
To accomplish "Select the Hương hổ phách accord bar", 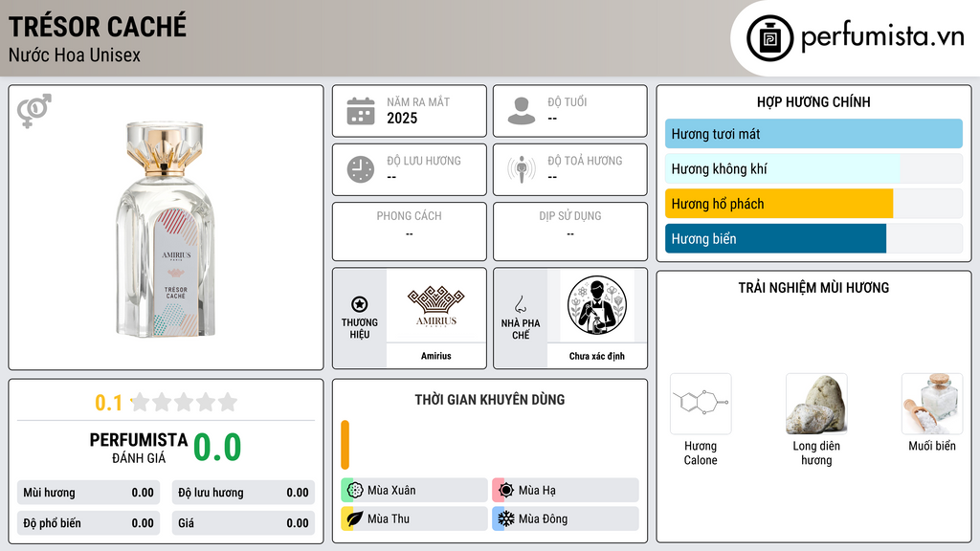I will (x=813, y=204).
